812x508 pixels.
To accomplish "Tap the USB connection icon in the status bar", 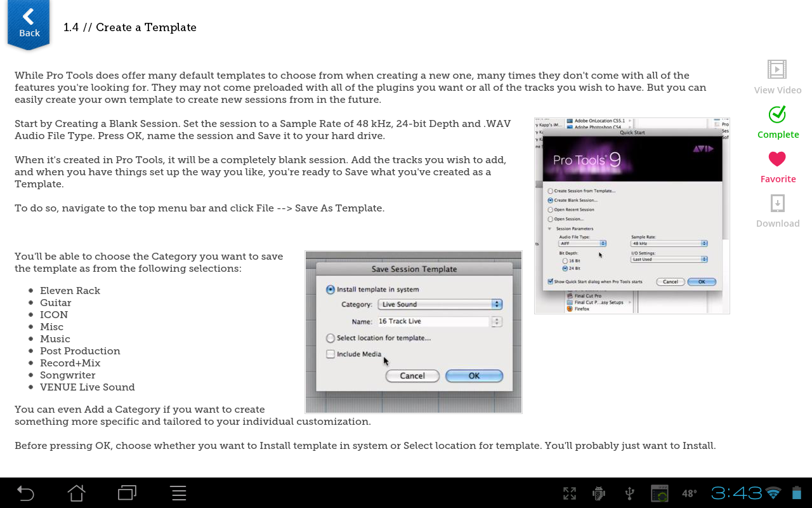I will [629, 493].
